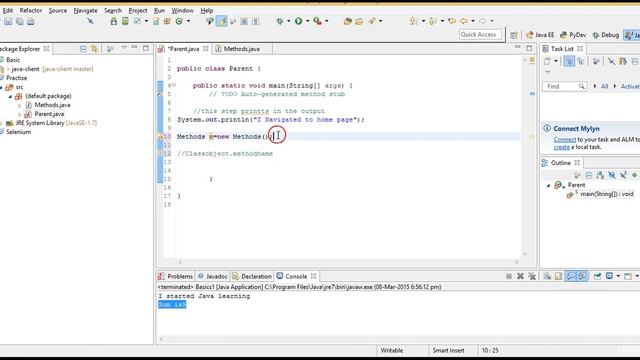Click Pin Console icon
This screenshot has height=360, width=640.
pos(598,276)
